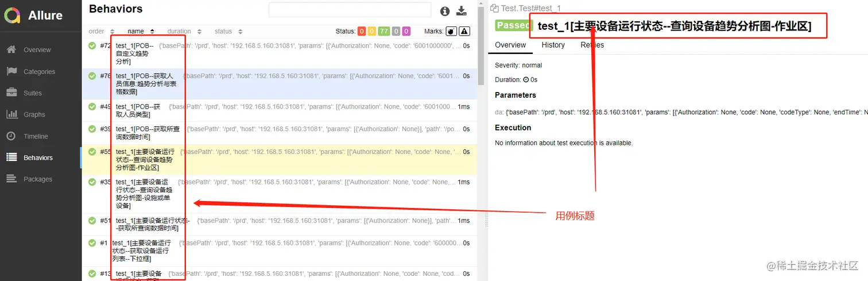Select highlighted test #55 作业区 row
This screenshot has width=868, height=281.
click(279, 159)
